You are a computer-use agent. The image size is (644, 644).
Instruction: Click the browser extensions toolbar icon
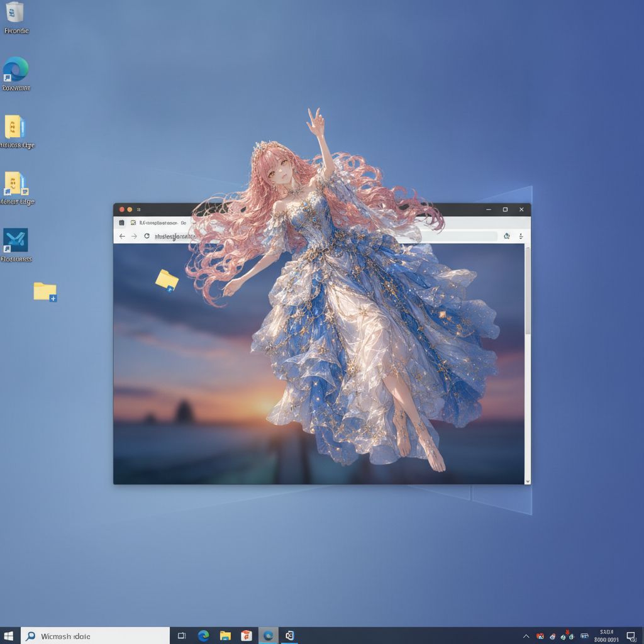pyautogui.click(x=507, y=236)
